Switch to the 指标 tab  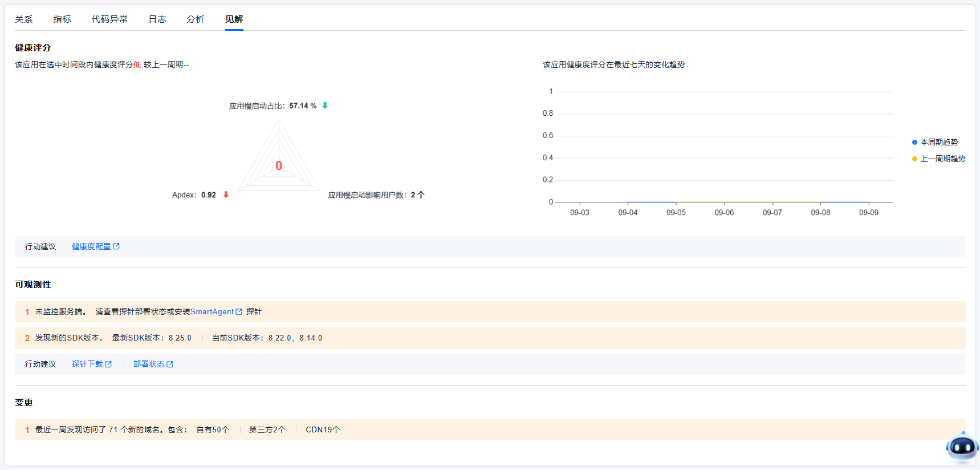click(x=62, y=19)
